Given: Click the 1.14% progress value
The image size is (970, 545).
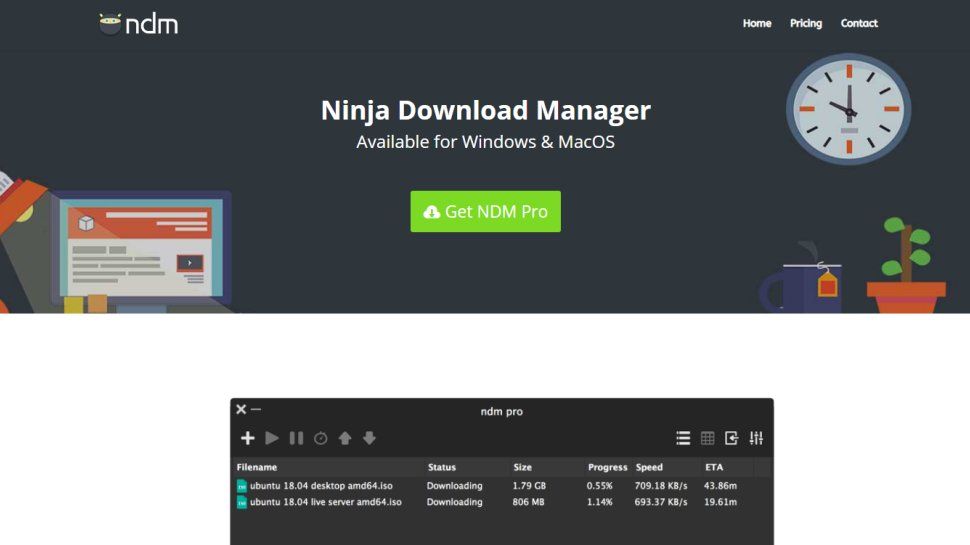Looking at the screenshot, I should pyautogui.click(x=599, y=502).
